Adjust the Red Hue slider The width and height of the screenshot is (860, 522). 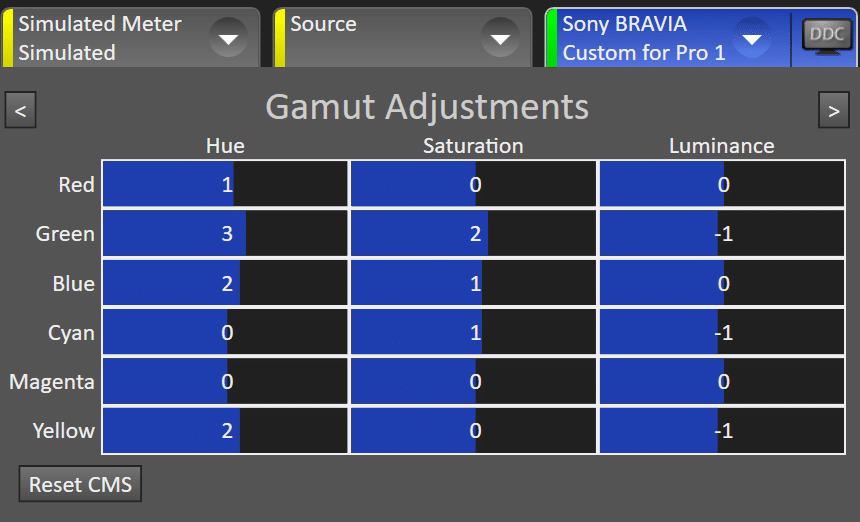tap(225, 184)
